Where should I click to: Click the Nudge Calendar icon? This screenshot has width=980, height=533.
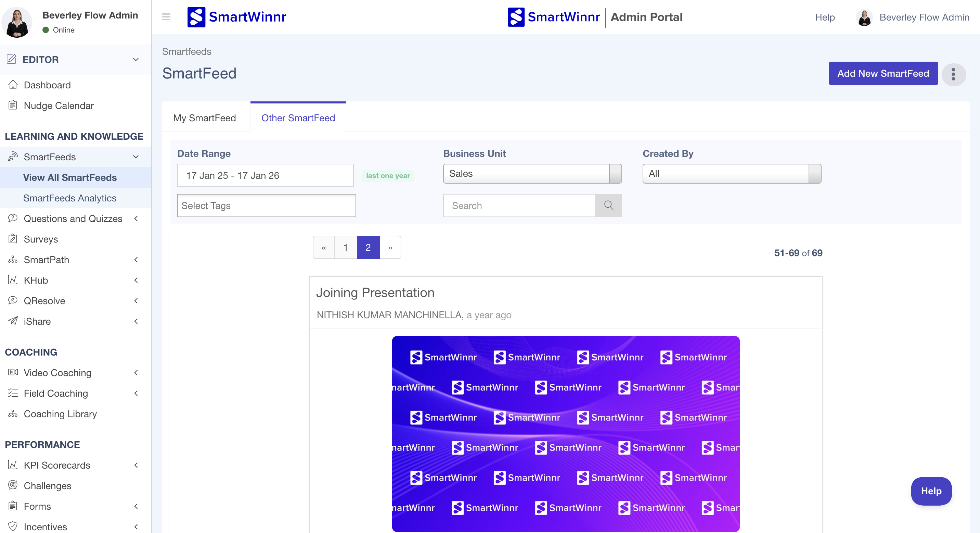tap(13, 106)
